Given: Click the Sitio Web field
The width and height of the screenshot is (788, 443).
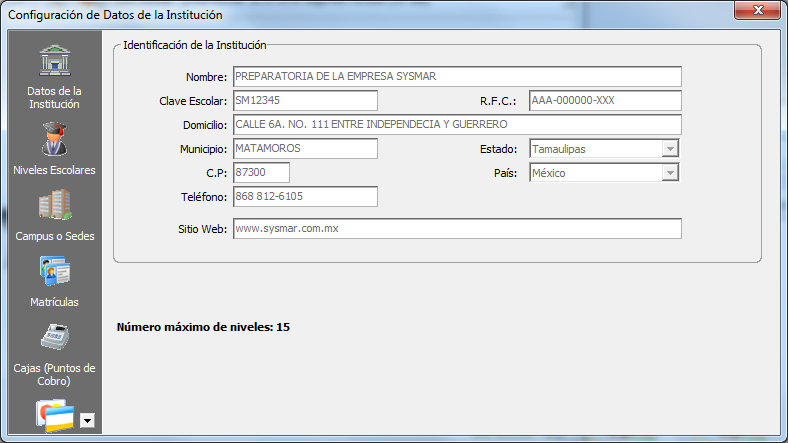Looking at the screenshot, I should point(456,229).
